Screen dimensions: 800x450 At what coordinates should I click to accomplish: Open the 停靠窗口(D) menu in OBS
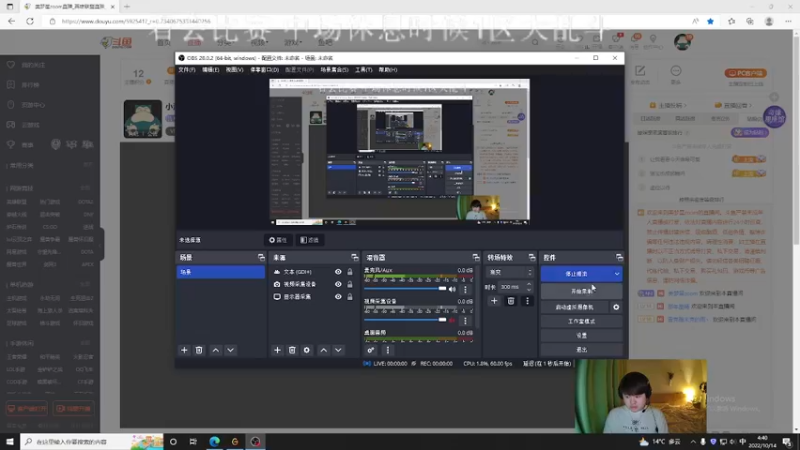tap(264, 70)
